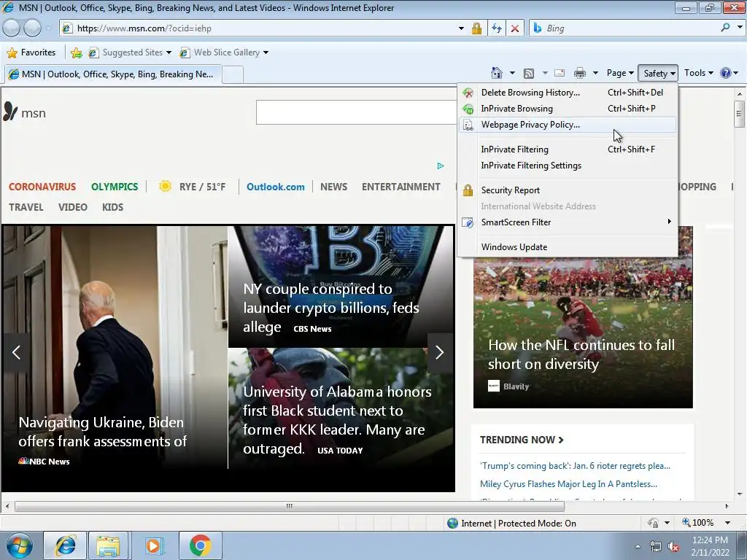
Task: Click the MSN web search input box
Action: [356, 112]
